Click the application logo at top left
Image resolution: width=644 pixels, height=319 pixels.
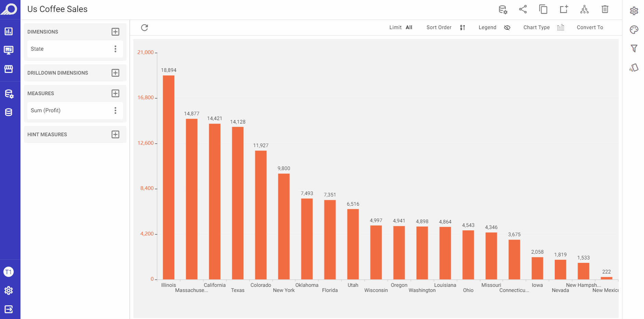[9, 9]
